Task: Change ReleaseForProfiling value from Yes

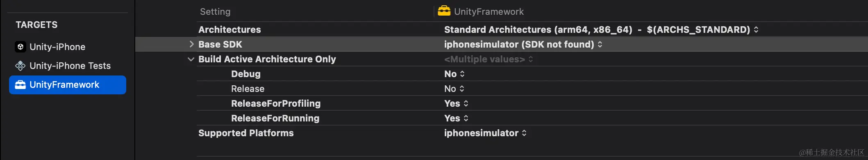Action: click(456, 103)
